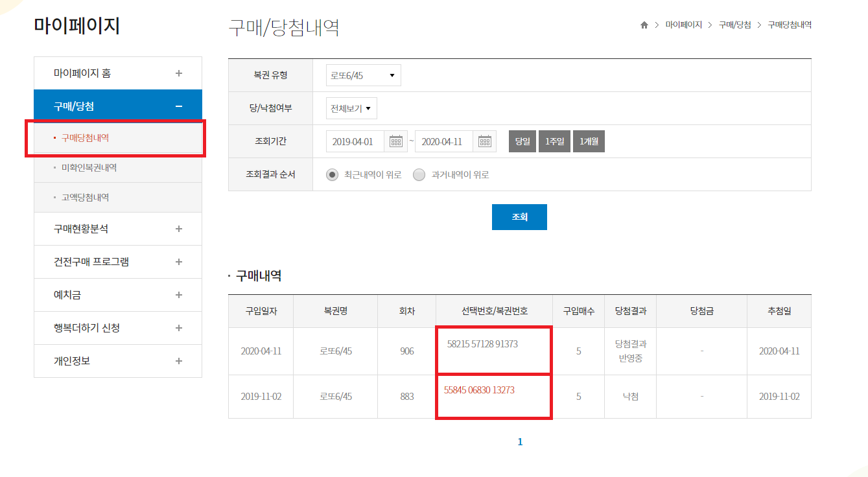Click 당첨결과 반영중 result cell
The height and width of the screenshot is (477, 868).
pyautogui.click(x=630, y=351)
